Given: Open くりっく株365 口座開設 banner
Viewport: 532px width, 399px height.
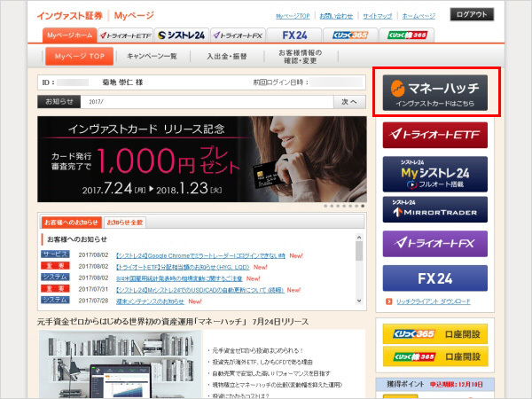Looking at the screenshot, I should (x=435, y=356).
